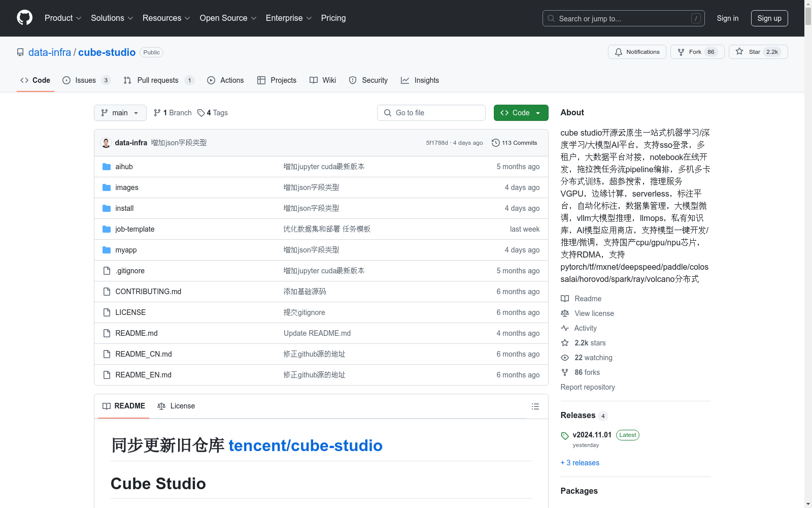This screenshot has height=508, width=812.
Task: Open commit message Update README.md
Action: (317, 333)
